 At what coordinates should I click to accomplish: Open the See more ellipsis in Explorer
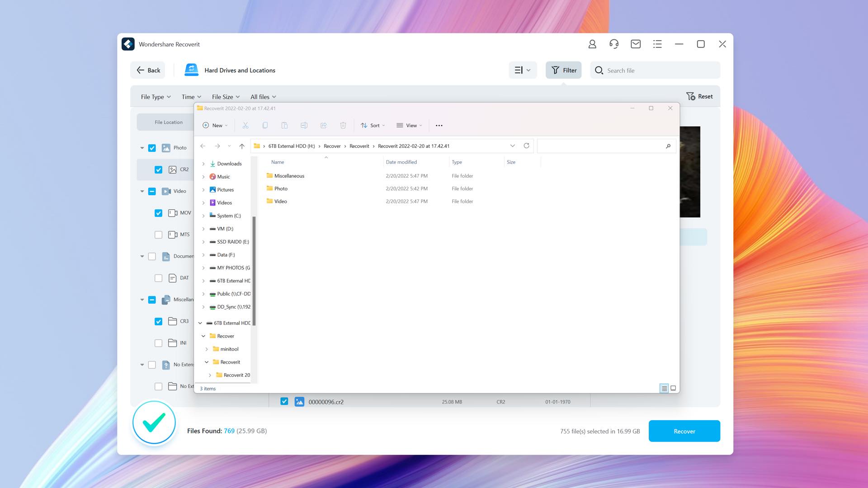click(439, 125)
